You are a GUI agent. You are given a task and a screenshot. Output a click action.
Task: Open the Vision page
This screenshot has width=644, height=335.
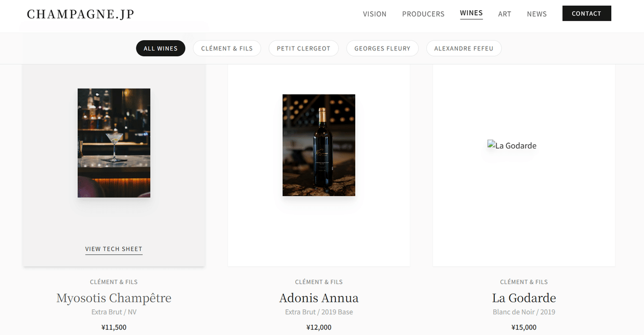point(375,14)
